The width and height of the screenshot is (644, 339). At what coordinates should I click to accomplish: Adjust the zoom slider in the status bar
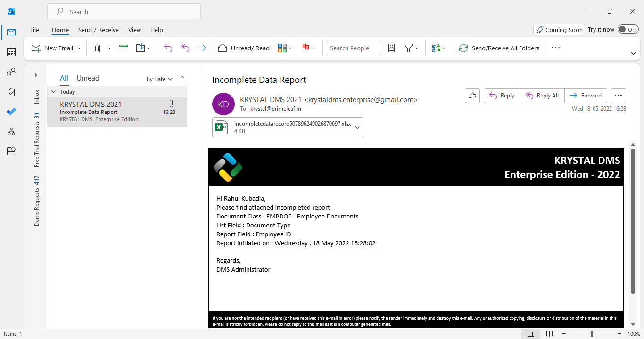pyautogui.click(x=591, y=333)
